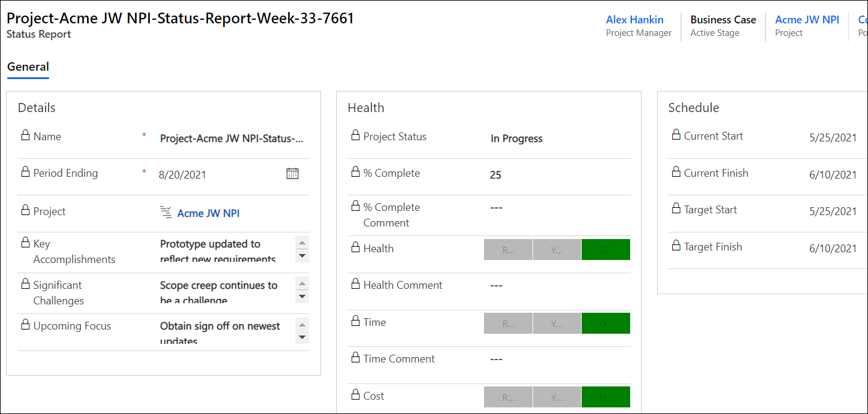Click Project Status value In Progress
The width and height of the screenshot is (868, 414).
(516, 138)
